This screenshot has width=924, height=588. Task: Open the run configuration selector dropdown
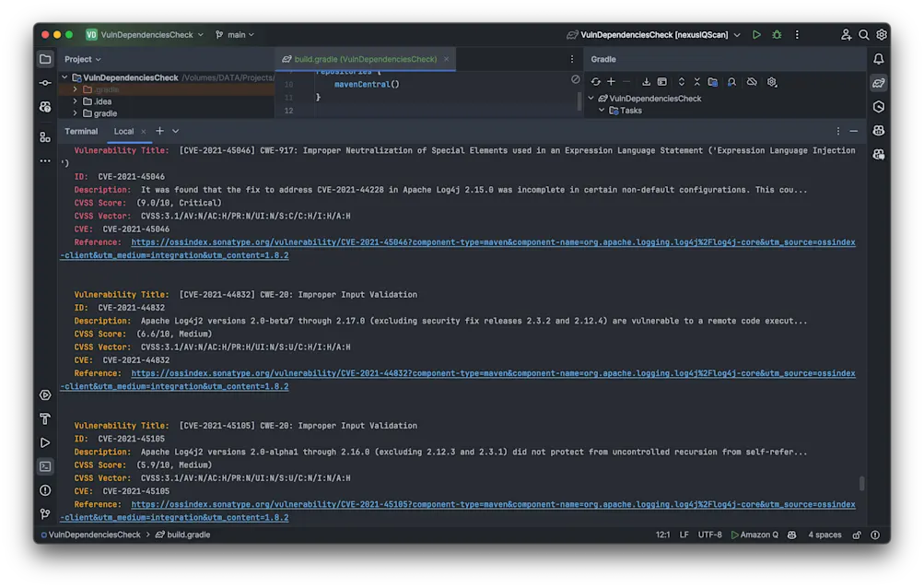point(653,35)
